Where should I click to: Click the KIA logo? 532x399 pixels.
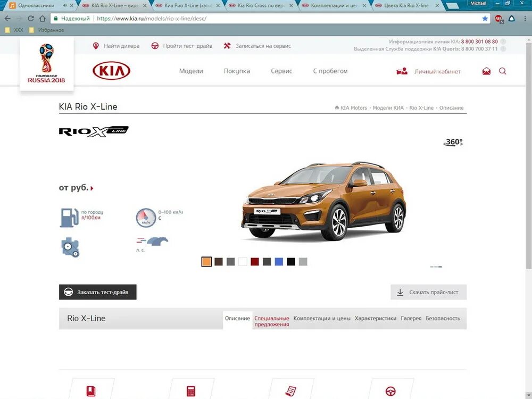111,71
